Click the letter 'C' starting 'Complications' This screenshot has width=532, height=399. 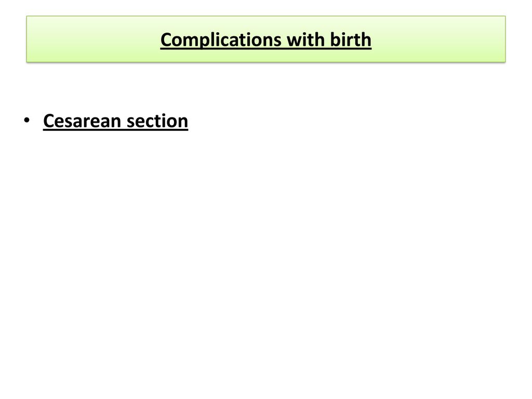166,39
